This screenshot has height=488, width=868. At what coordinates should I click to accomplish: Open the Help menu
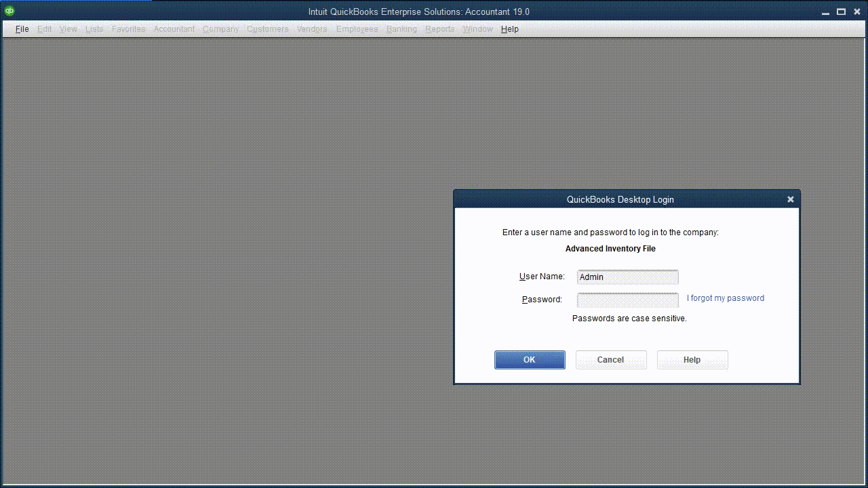510,29
